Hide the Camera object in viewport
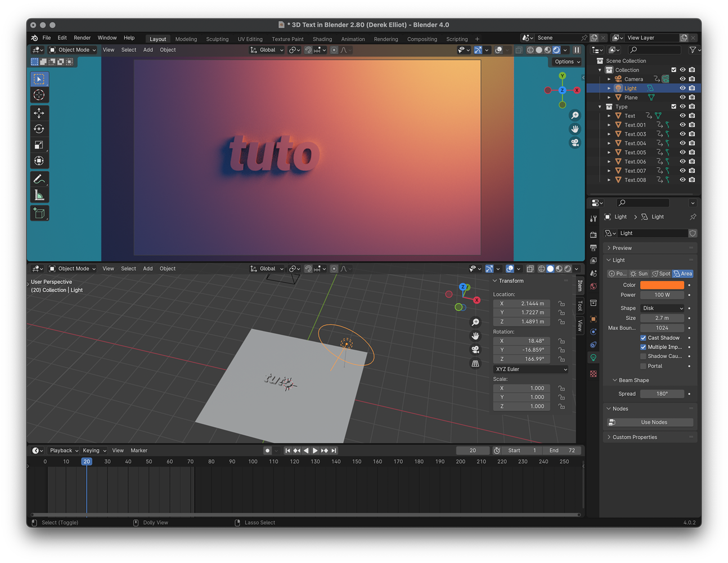The height and width of the screenshot is (563, 728). pos(682,79)
